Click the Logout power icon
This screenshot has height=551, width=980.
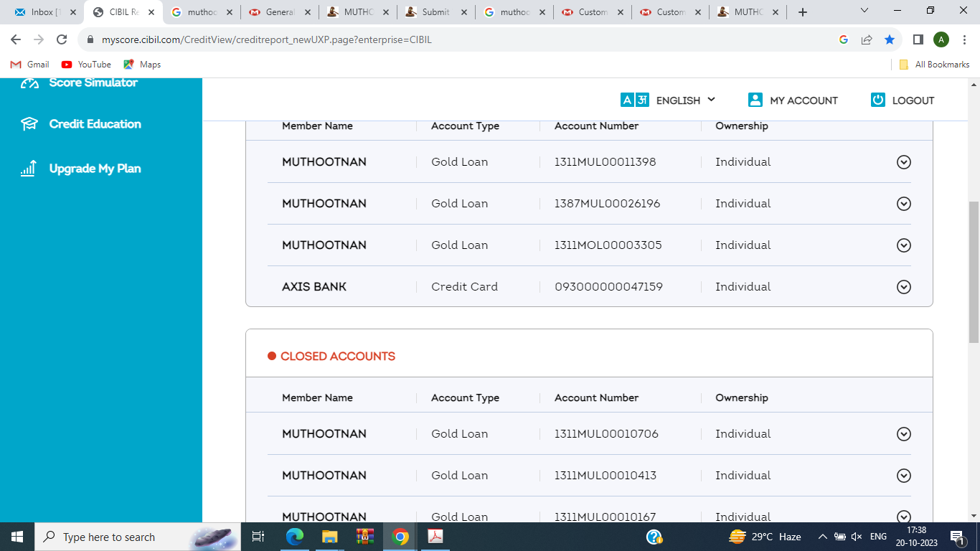click(x=878, y=100)
